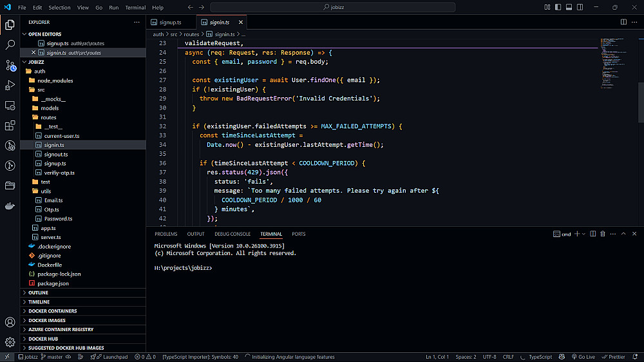Open the Docker view in activity bar

pos(10,206)
